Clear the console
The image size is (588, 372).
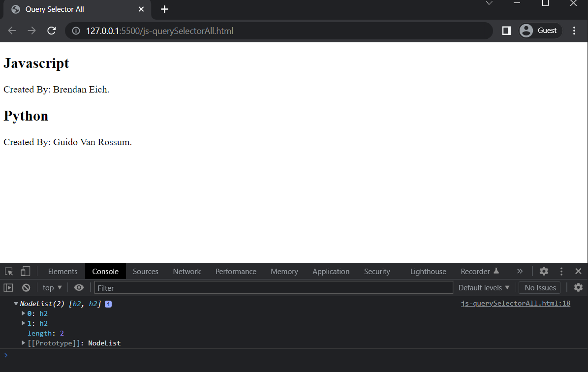pos(26,288)
